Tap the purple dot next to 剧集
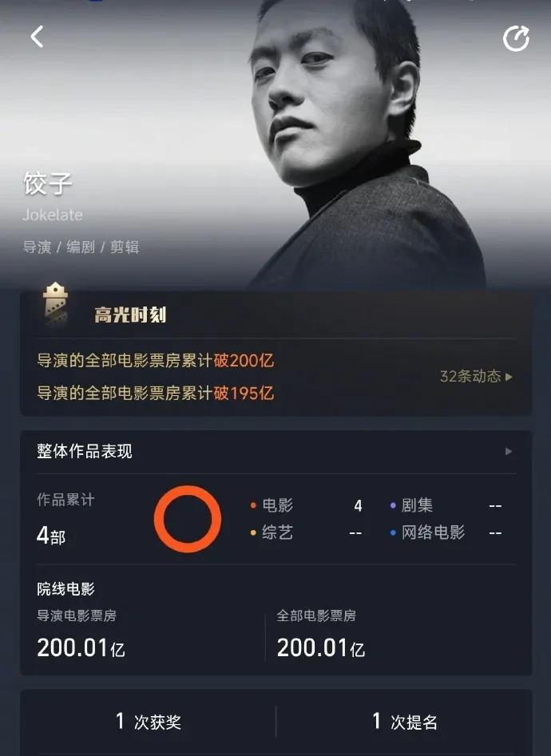Image resolution: width=551 pixels, height=756 pixels. [393, 505]
